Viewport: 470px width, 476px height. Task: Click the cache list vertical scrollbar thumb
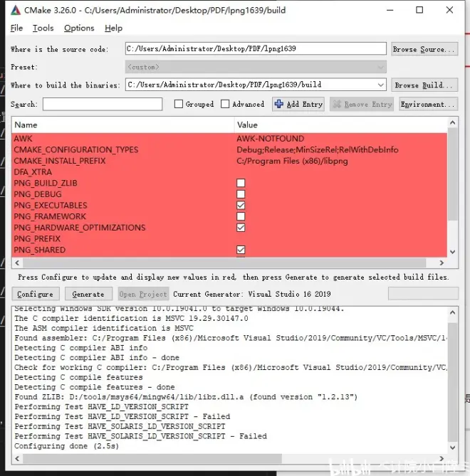click(x=452, y=174)
